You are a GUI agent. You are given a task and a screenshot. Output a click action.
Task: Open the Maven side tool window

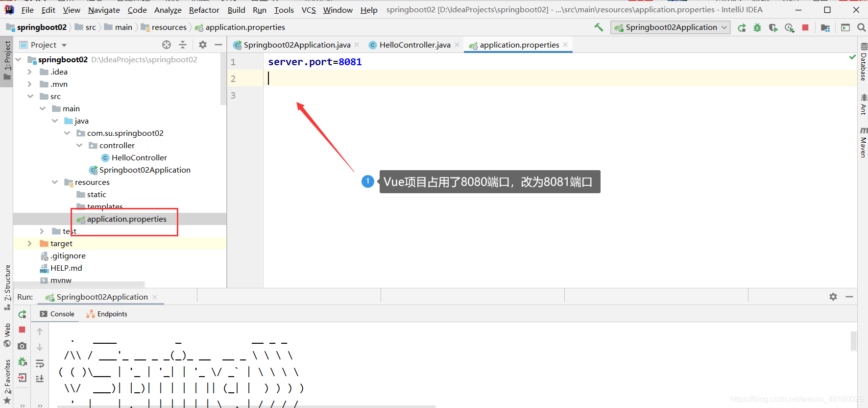pos(863,143)
